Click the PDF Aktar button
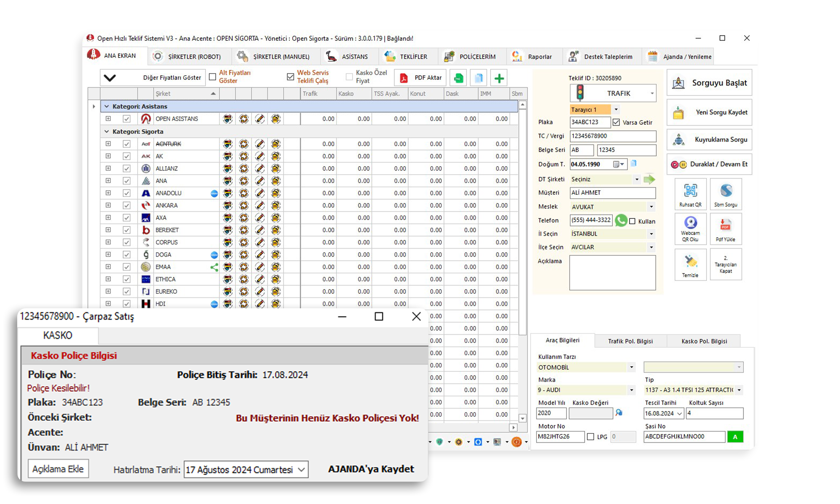Viewport: 840px width, 504px height. (x=420, y=78)
